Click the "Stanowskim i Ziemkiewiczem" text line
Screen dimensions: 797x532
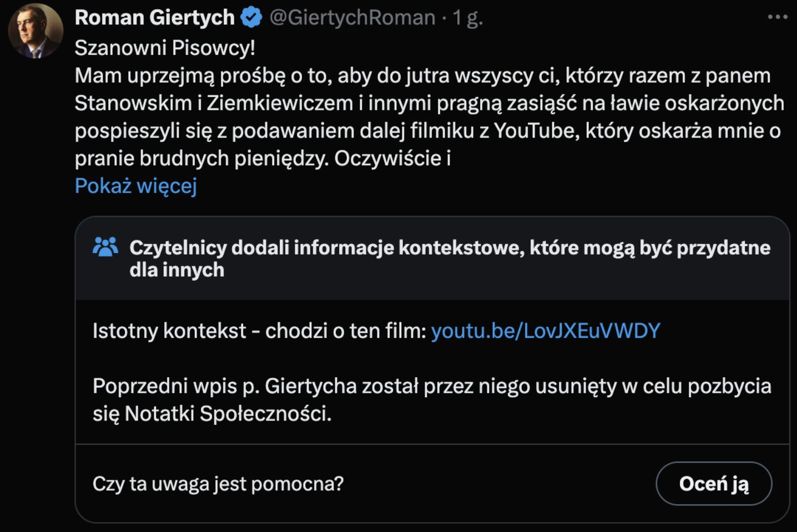pos(428,103)
